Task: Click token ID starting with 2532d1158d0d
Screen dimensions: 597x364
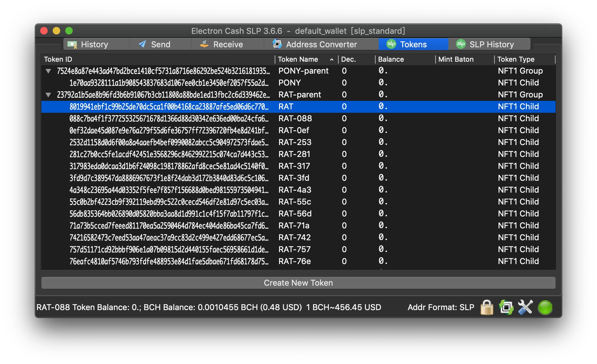Action: pos(169,143)
